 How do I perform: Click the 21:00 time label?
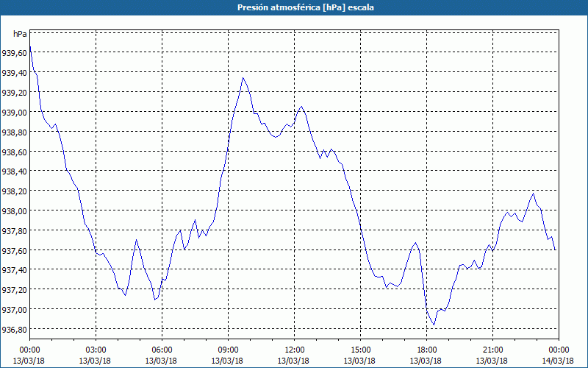(492, 350)
